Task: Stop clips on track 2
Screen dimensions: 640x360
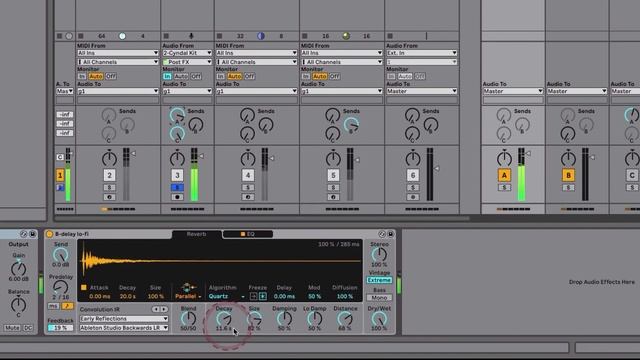Action: 81,36
